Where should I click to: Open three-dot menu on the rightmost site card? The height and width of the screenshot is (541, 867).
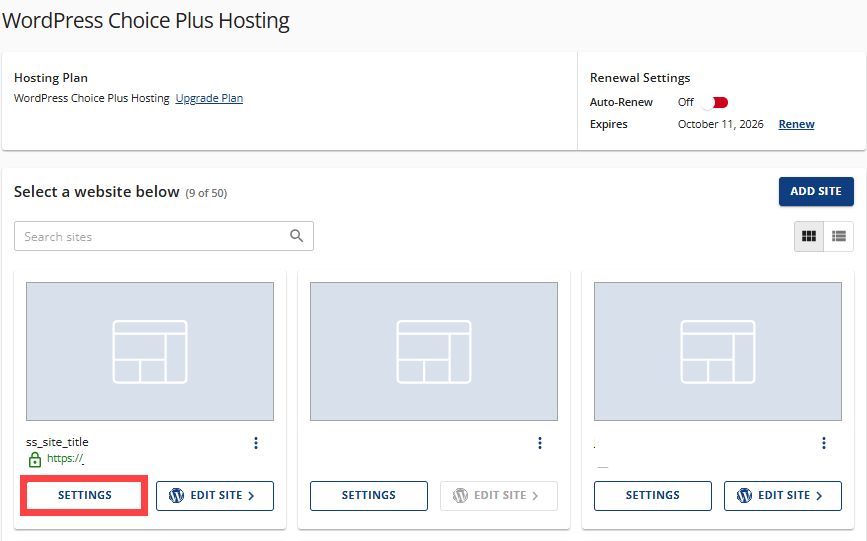click(x=824, y=443)
